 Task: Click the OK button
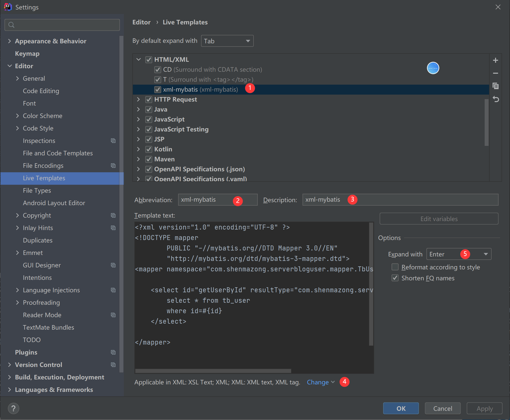401,408
